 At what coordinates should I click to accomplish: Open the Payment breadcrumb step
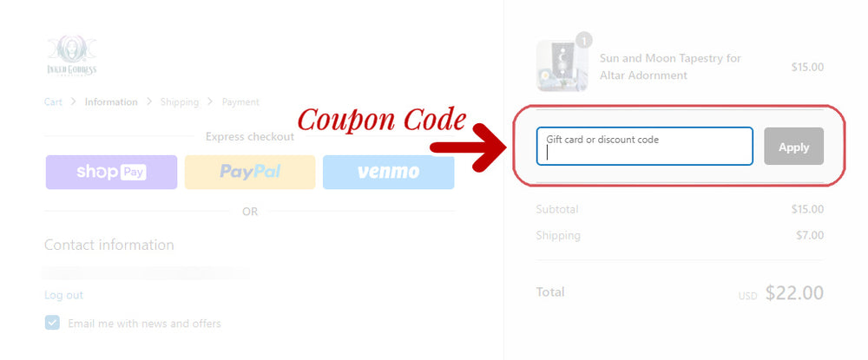point(240,101)
